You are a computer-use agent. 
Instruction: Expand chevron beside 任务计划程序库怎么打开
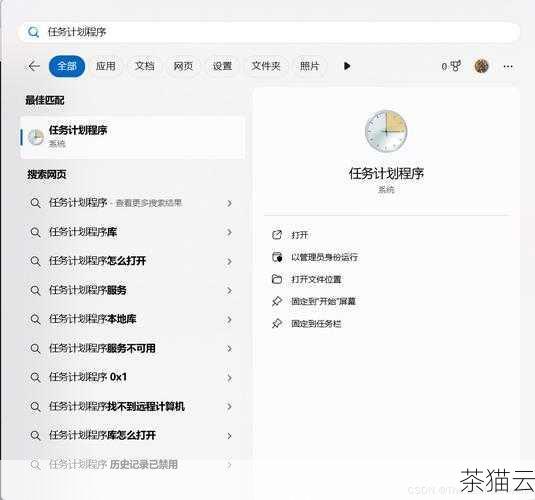tap(229, 435)
